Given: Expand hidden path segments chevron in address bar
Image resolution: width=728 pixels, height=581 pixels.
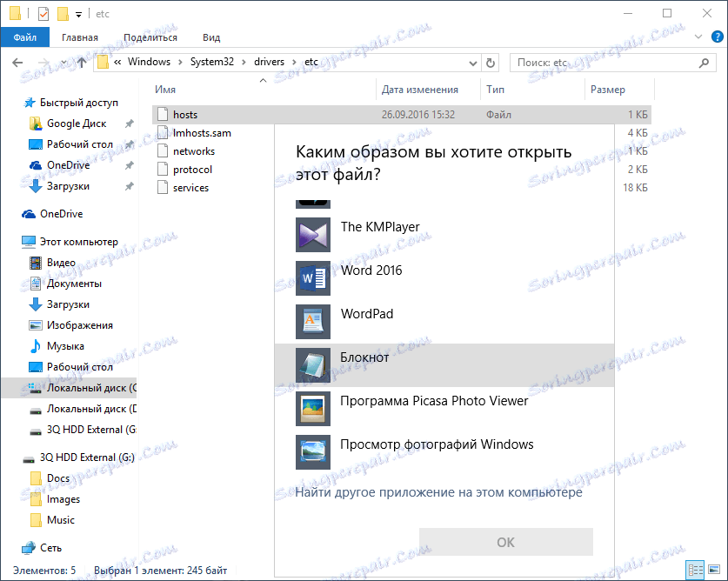Looking at the screenshot, I should 117,63.
